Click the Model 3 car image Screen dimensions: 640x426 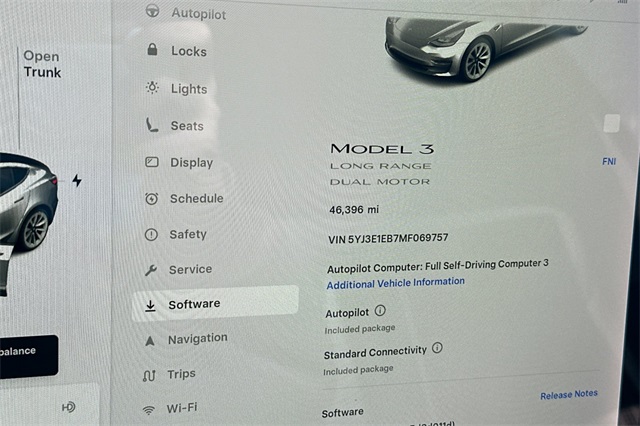tap(482, 47)
